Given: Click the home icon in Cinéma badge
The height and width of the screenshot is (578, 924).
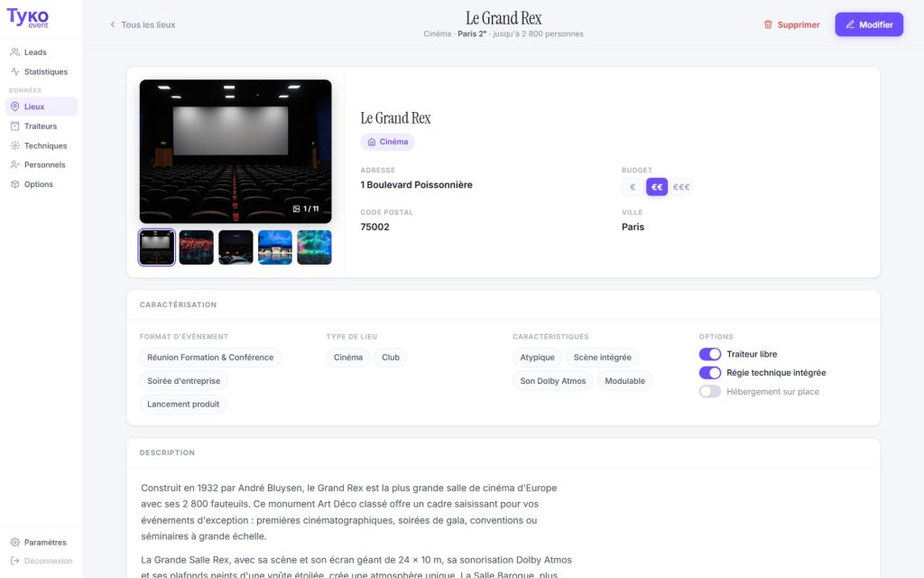Looking at the screenshot, I should point(371,142).
